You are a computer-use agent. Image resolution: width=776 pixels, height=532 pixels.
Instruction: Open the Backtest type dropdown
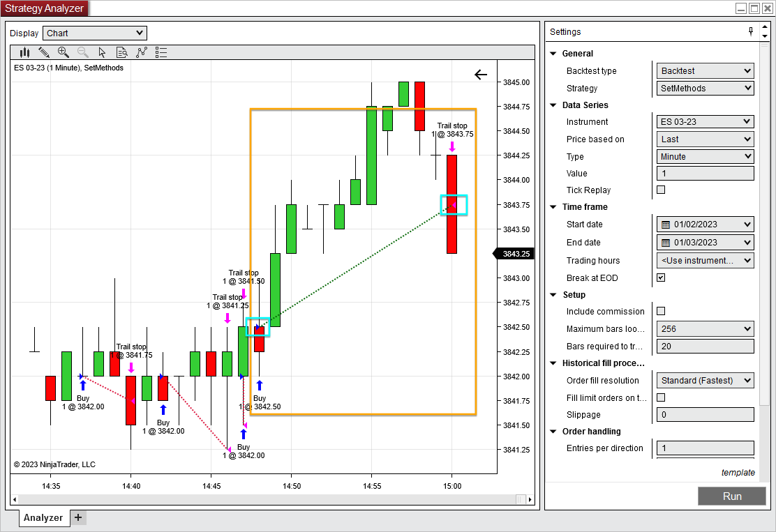705,70
